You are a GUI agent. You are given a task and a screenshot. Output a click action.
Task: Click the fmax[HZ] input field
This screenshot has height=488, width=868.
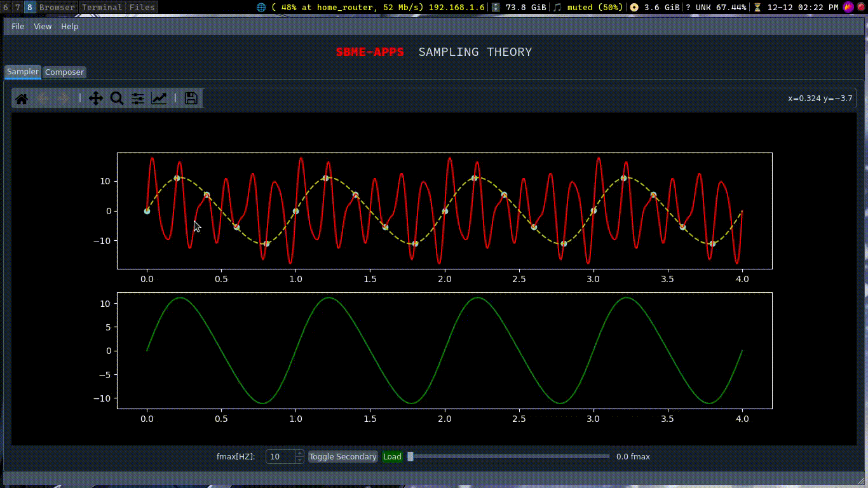[280, 456]
